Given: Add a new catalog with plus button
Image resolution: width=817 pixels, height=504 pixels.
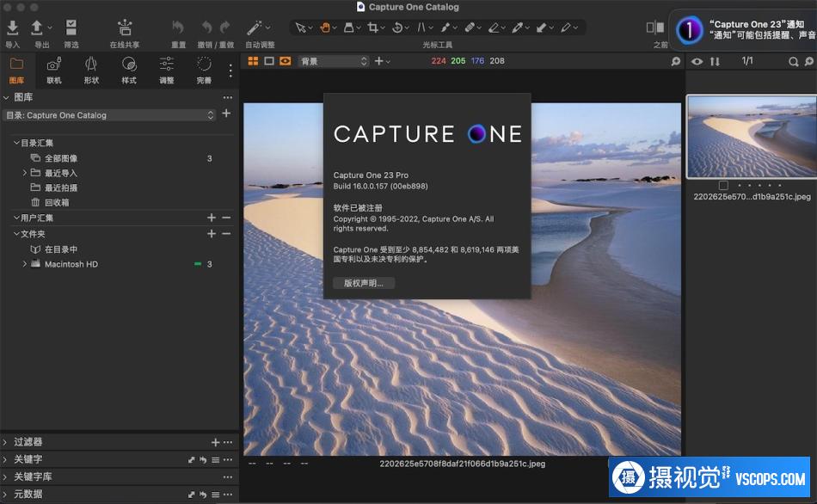Looking at the screenshot, I should coord(226,114).
